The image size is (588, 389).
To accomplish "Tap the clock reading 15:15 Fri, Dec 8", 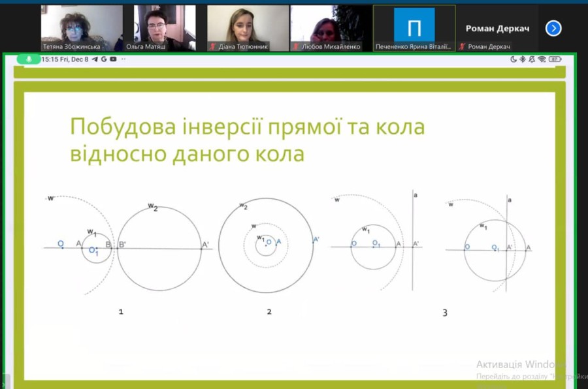I will [65, 59].
